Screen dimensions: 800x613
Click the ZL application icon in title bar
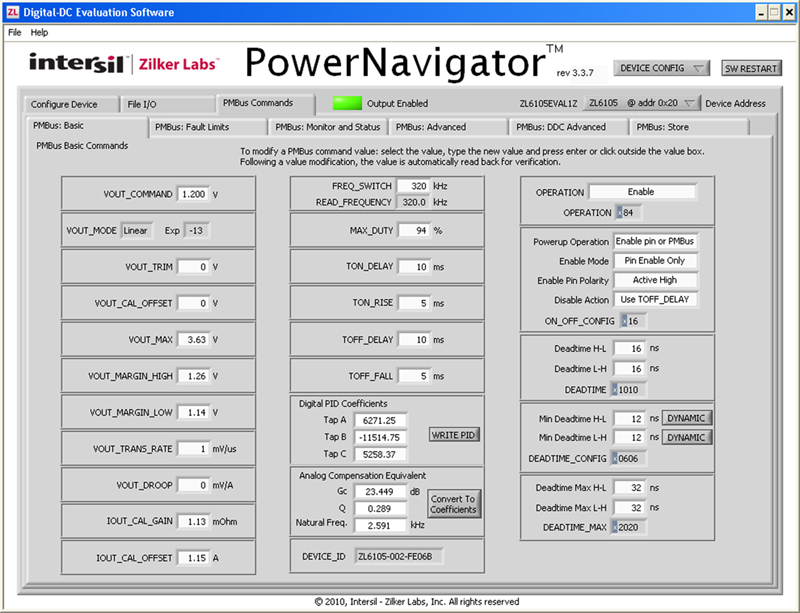coord(12,12)
